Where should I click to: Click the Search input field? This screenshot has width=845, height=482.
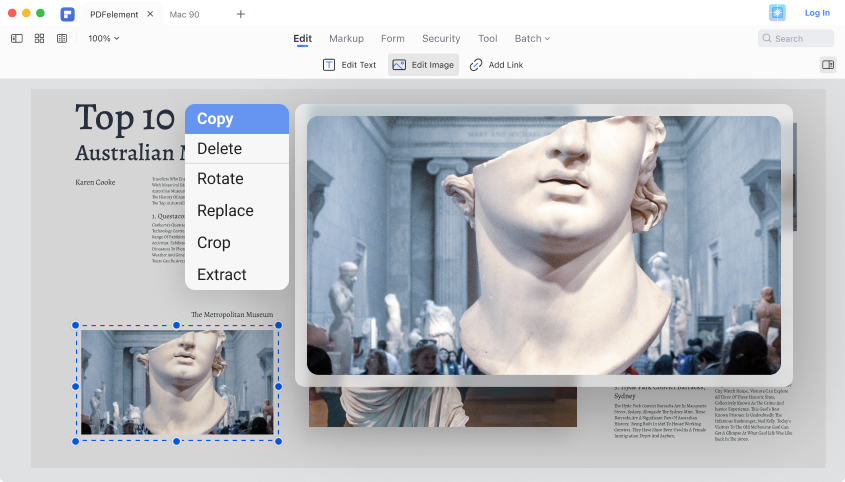tap(796, 38)
